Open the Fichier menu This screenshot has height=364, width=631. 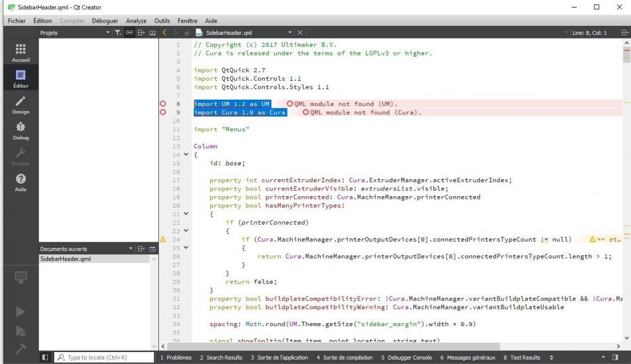click(16, 21)
